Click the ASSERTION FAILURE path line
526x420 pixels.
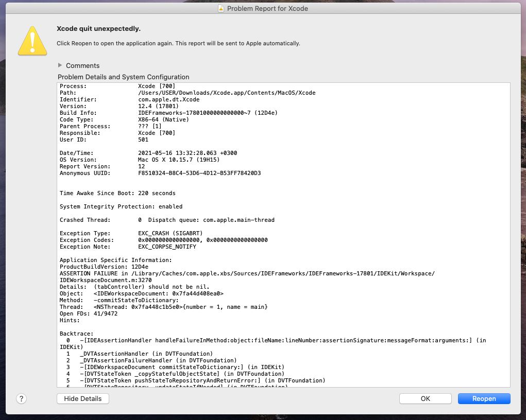tap(247, 274)
